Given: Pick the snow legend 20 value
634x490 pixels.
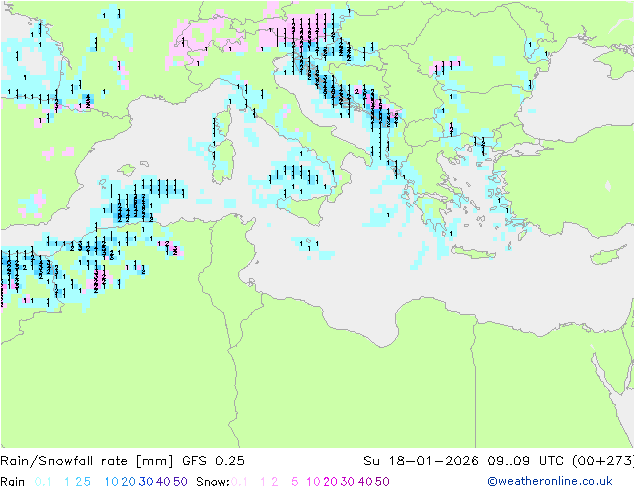Looking at the screenshot, I should [x=330, y=482].
